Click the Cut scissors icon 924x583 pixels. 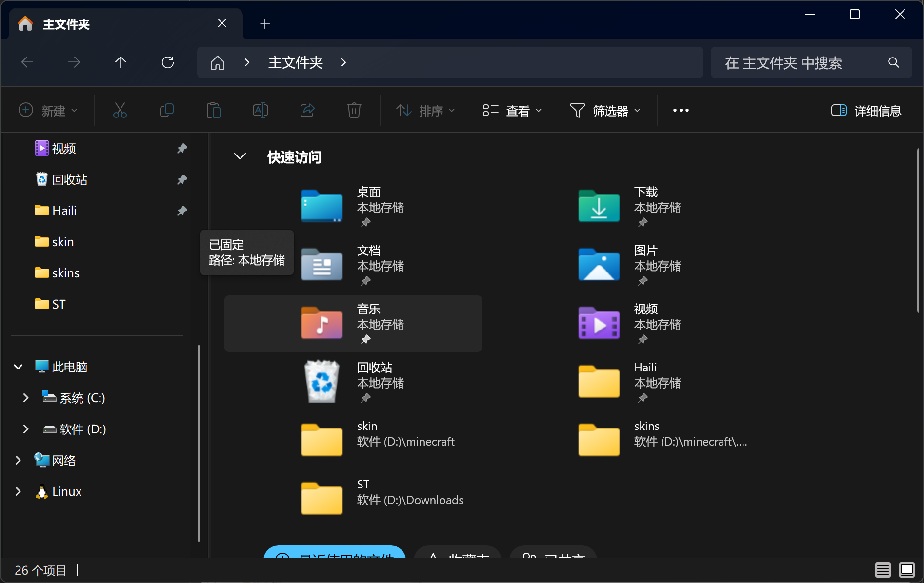click(120, 110)
